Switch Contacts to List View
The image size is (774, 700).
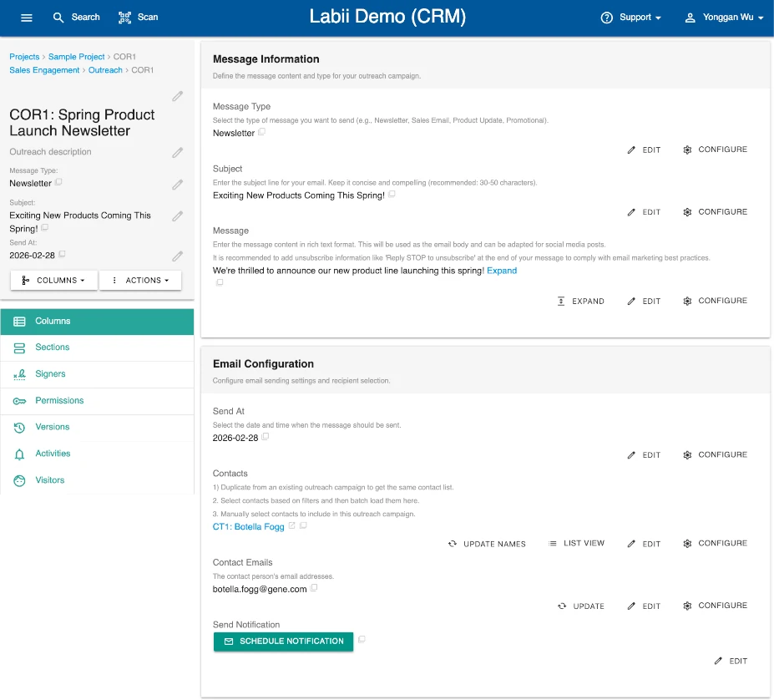pyautogui.click(x=576, y=544)
